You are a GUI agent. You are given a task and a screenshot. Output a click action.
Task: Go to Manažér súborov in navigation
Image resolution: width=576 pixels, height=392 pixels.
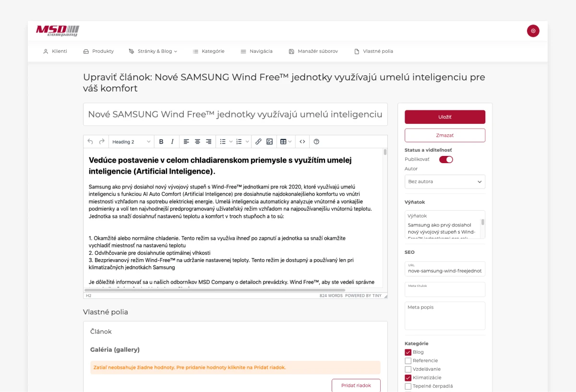(313, 51)
